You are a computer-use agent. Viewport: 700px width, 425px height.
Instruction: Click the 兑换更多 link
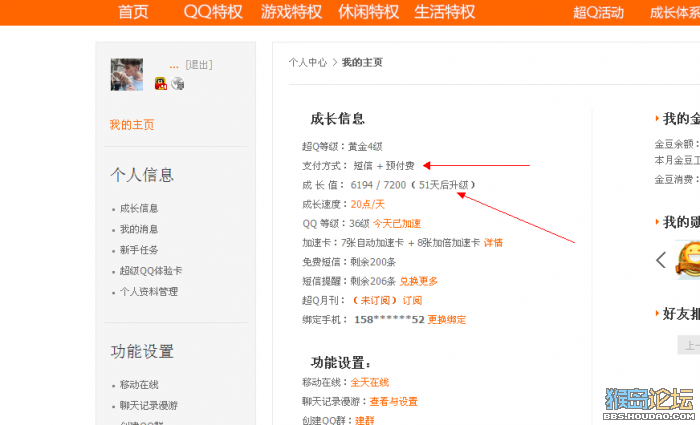(418, 281)
